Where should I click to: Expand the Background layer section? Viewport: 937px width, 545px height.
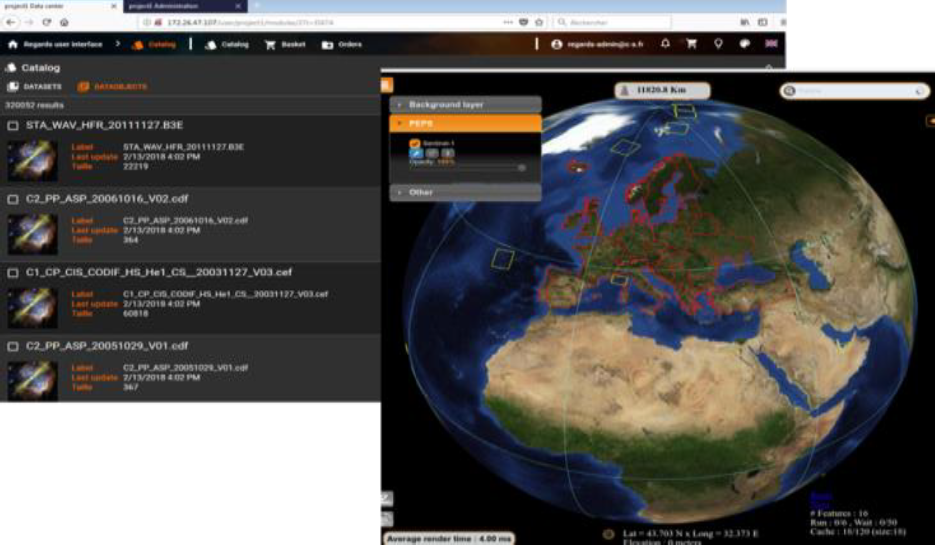point(465,104)
